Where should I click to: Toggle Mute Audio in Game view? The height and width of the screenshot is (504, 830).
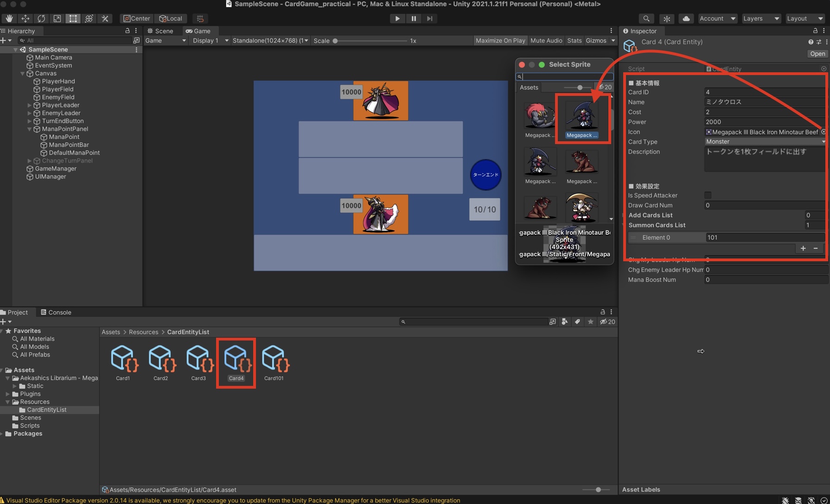[546, 41]
